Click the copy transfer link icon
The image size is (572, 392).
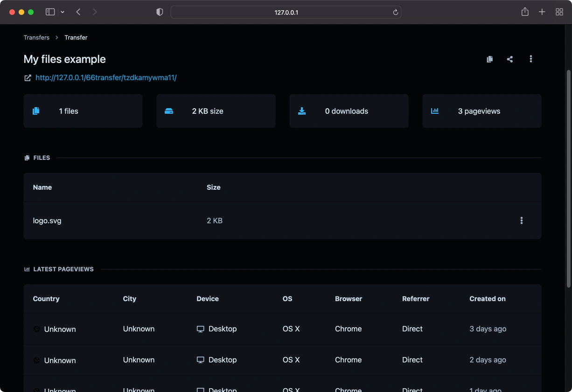(489, 59)
